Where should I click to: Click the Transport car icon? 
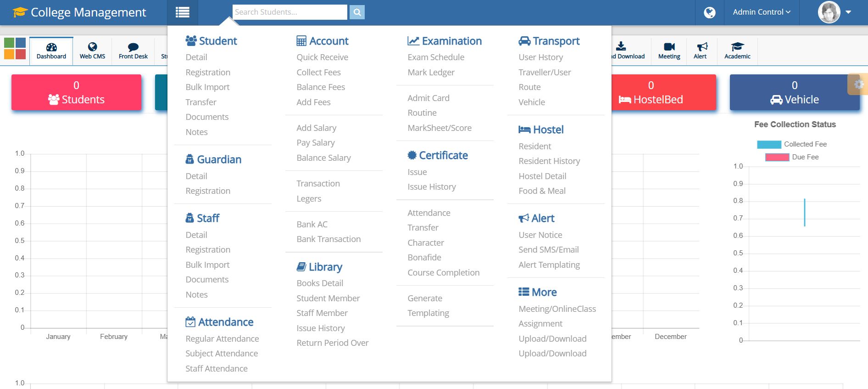coord(524,41)
